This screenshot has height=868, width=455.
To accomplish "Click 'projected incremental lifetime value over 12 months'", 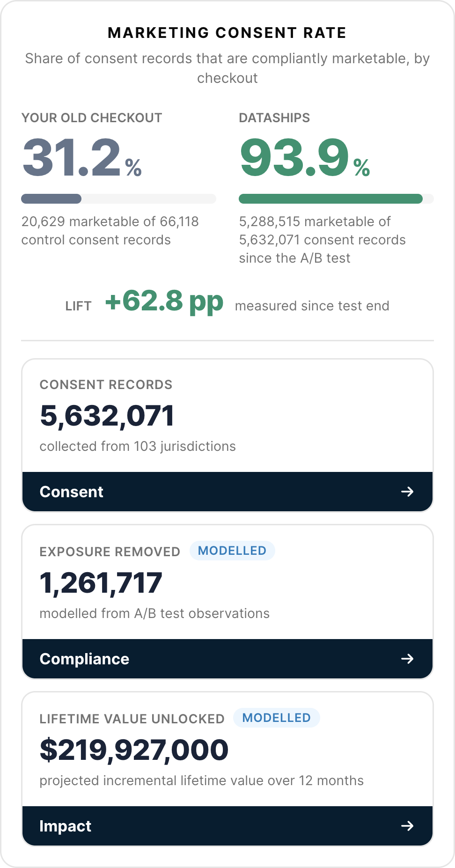I will tap(202, 780).
